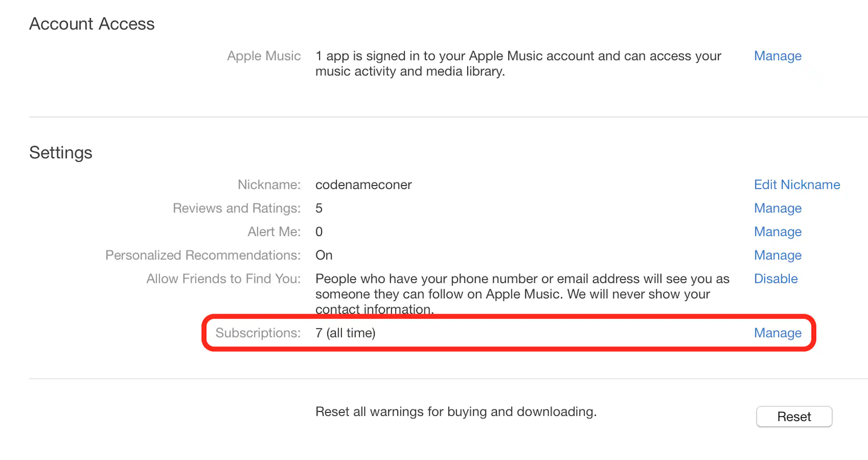Viewport: 868px width, 460px height.
Task: Select the nickname codenameconer
Action: point(363,185)
